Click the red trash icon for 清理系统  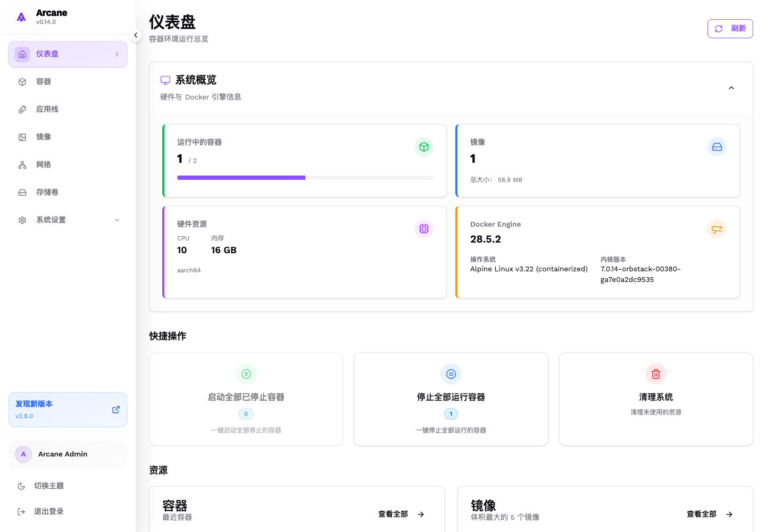pos(656,374)
